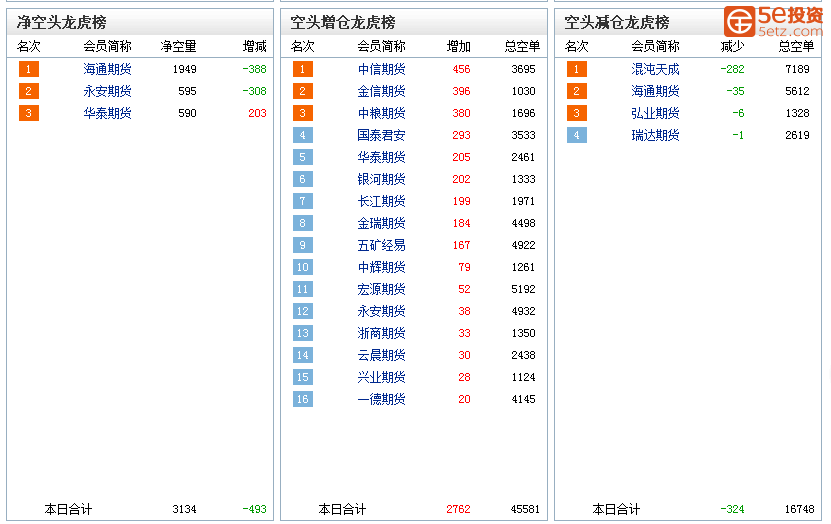
Task: Open 长江期货 member link
Action: coord(381,201)
